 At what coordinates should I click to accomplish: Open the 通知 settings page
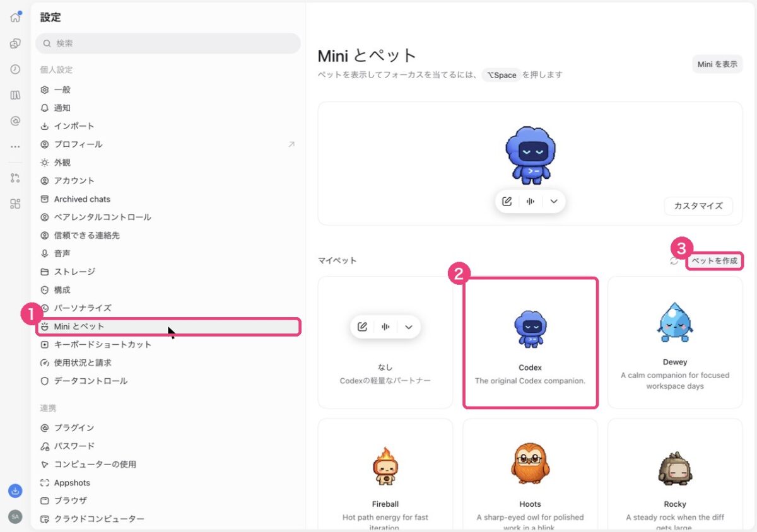(168, 108)
